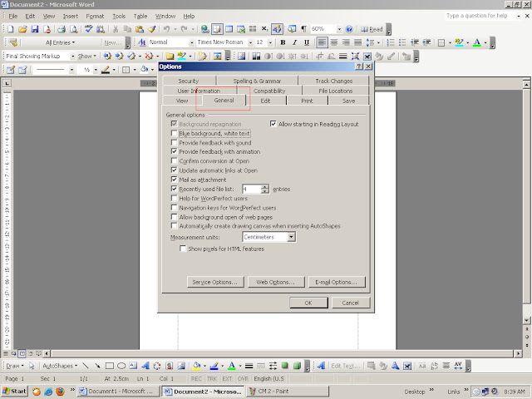
Task: Click the Read layout button
Action: tap(372, 29)
